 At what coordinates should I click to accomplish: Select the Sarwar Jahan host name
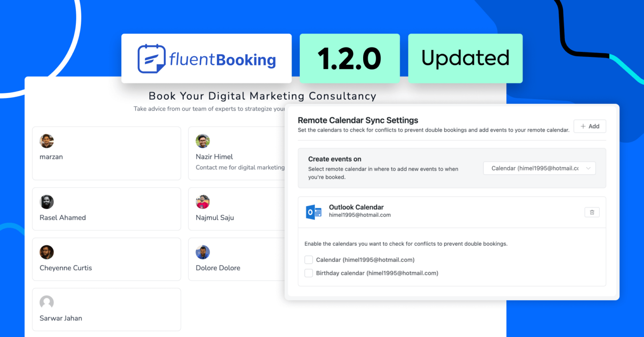[x=61, y=318]
